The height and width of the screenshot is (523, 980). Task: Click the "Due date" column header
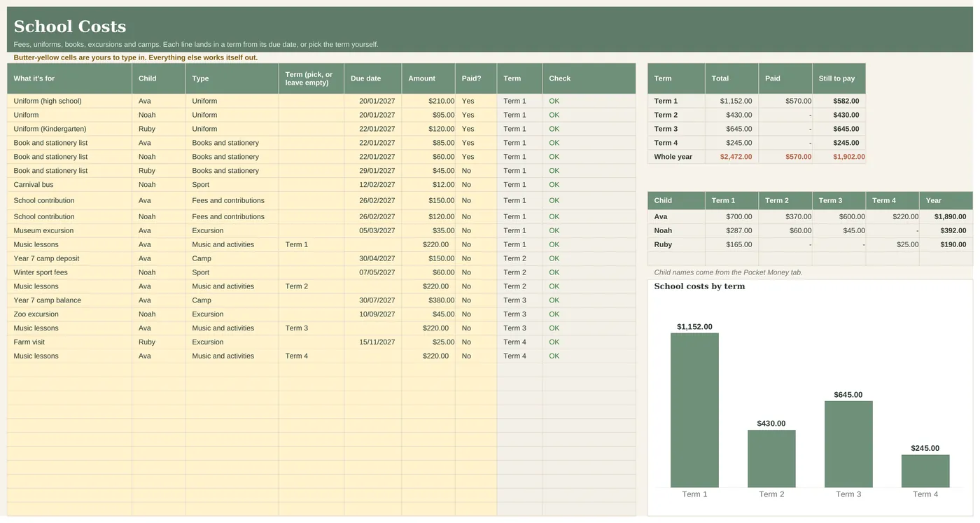click(373, 78)
